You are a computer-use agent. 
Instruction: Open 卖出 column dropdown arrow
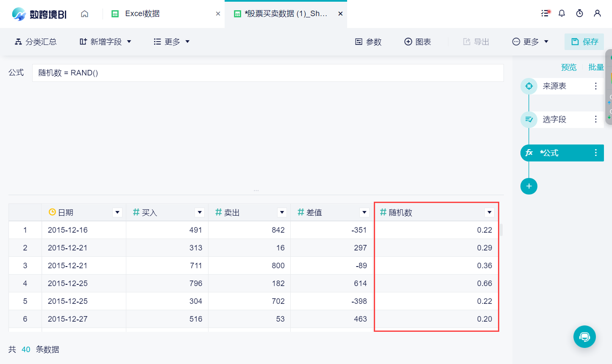282,212
